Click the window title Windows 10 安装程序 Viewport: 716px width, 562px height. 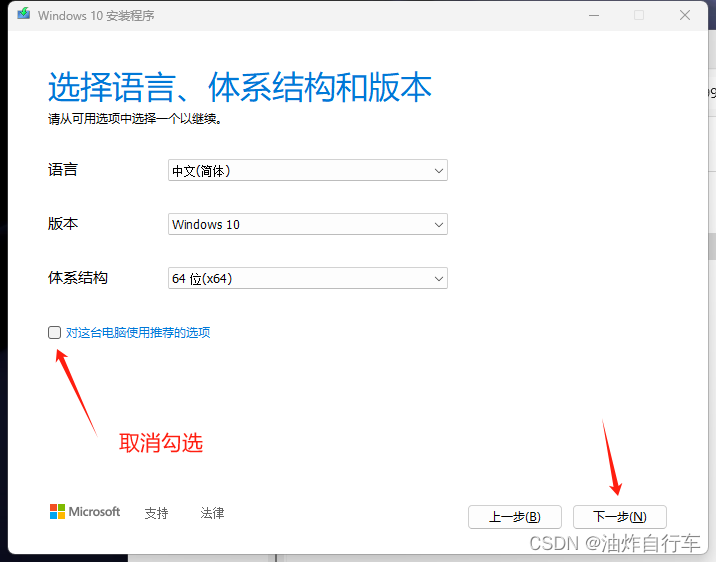click(96, 16)
